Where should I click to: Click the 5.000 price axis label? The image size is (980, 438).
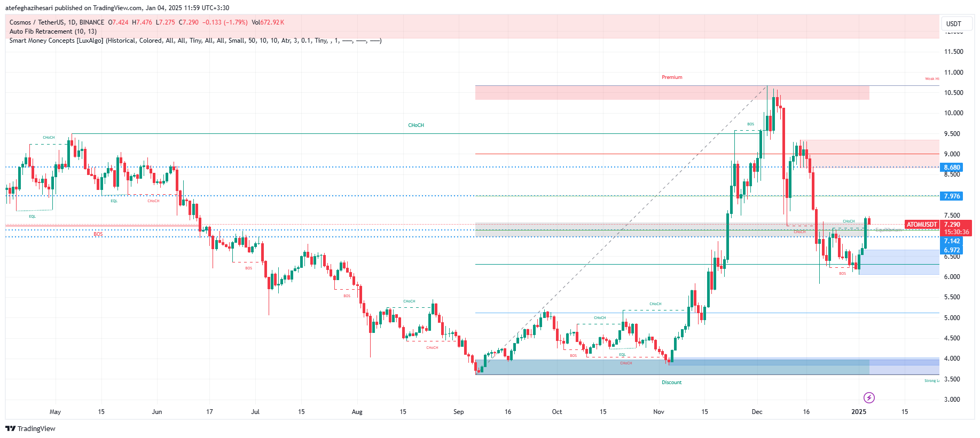click(x=952, y=318)
